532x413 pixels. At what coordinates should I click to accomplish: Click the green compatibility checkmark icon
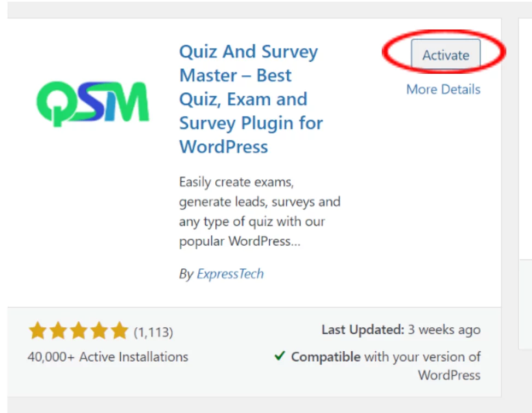[x=280, y=356]
